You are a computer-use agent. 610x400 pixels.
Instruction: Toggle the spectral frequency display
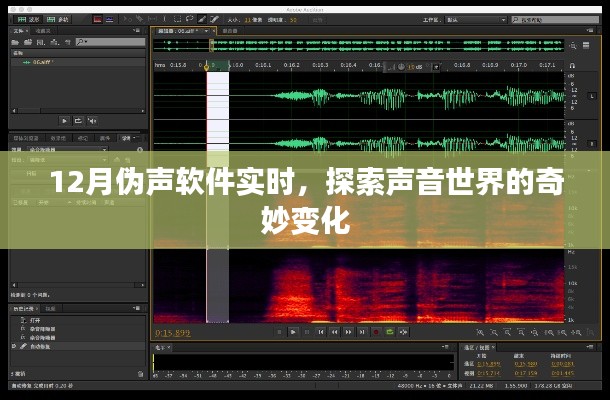pos(97,19)
